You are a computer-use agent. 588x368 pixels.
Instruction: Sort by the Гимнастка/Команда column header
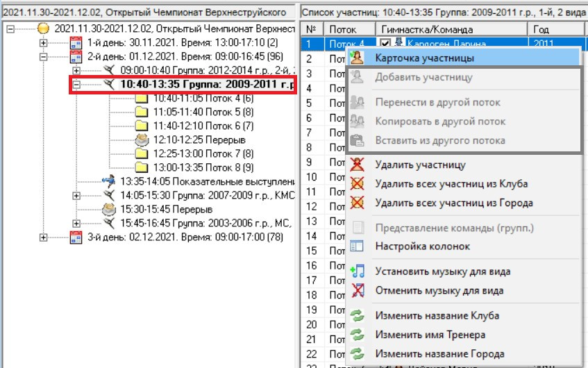coord(427,29)
